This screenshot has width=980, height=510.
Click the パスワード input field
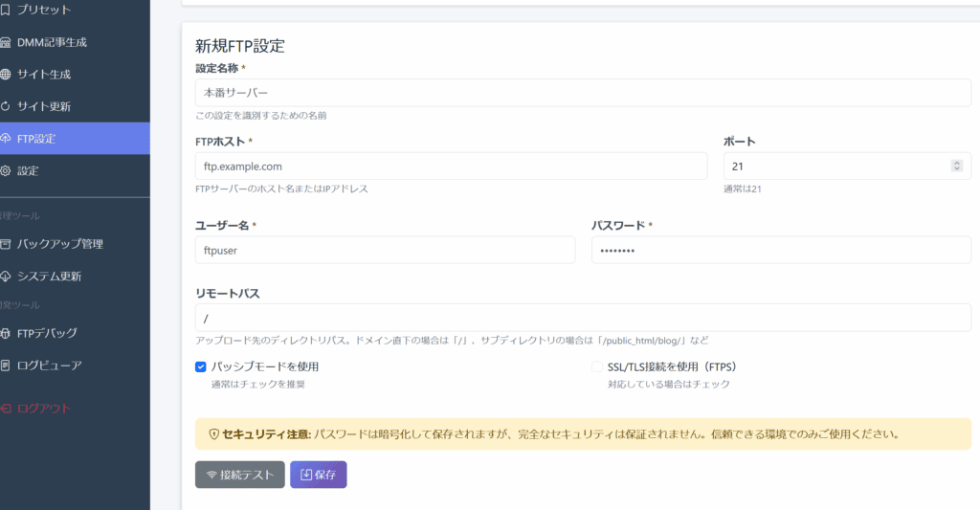tap(781, 250)
